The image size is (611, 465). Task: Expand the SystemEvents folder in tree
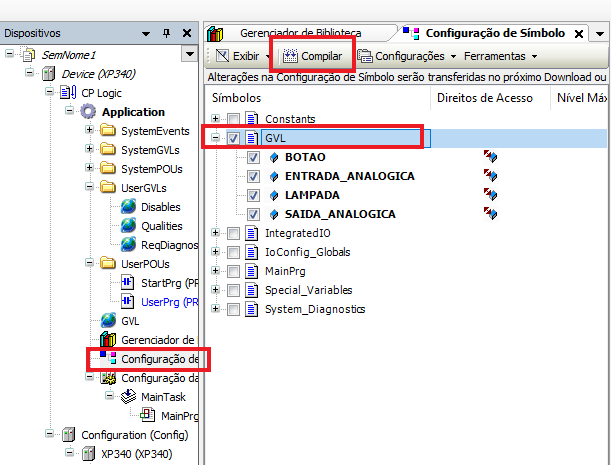click(90, 131)
